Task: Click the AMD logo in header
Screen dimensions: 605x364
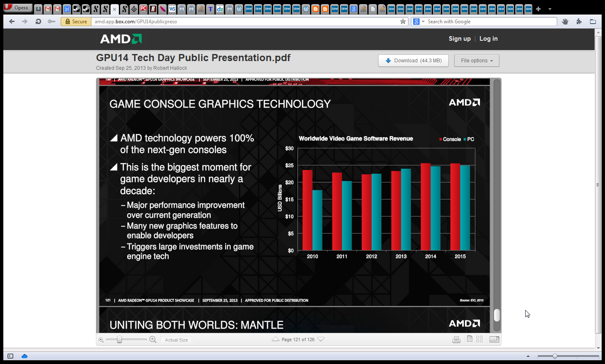Action: (121, 39)
